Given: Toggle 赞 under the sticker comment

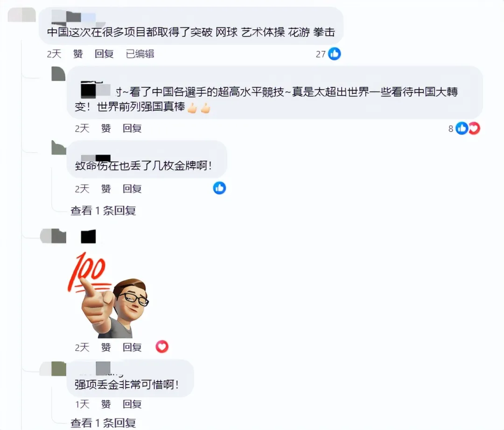Looking at the screenshot, I should pyautogui.click(x=106, y=347).
